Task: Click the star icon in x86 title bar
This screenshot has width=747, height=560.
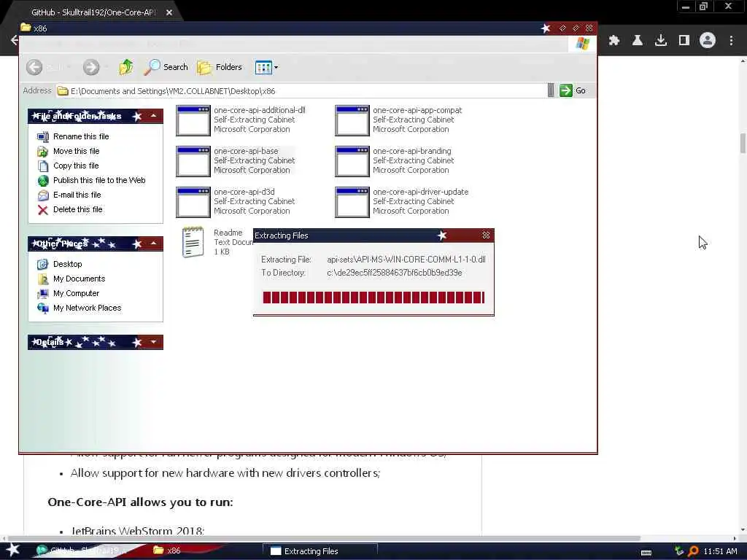Action: coord(546,28)
